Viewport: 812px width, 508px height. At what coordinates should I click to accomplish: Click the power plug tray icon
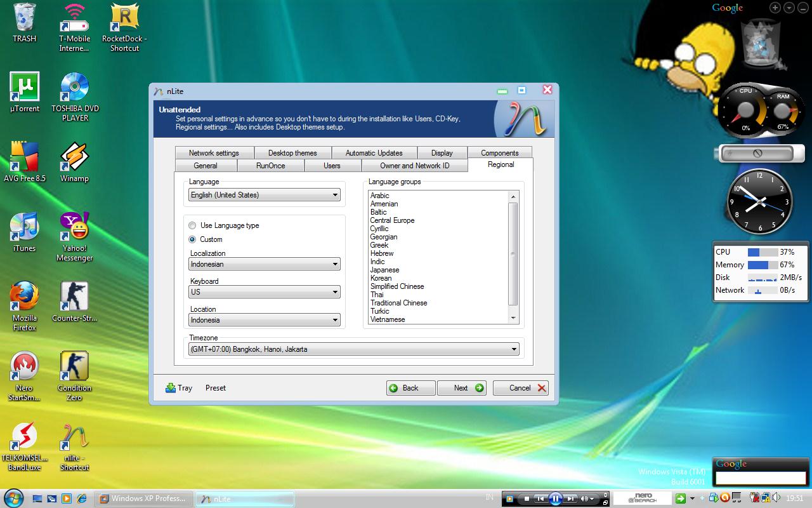[x=754, y=498]
